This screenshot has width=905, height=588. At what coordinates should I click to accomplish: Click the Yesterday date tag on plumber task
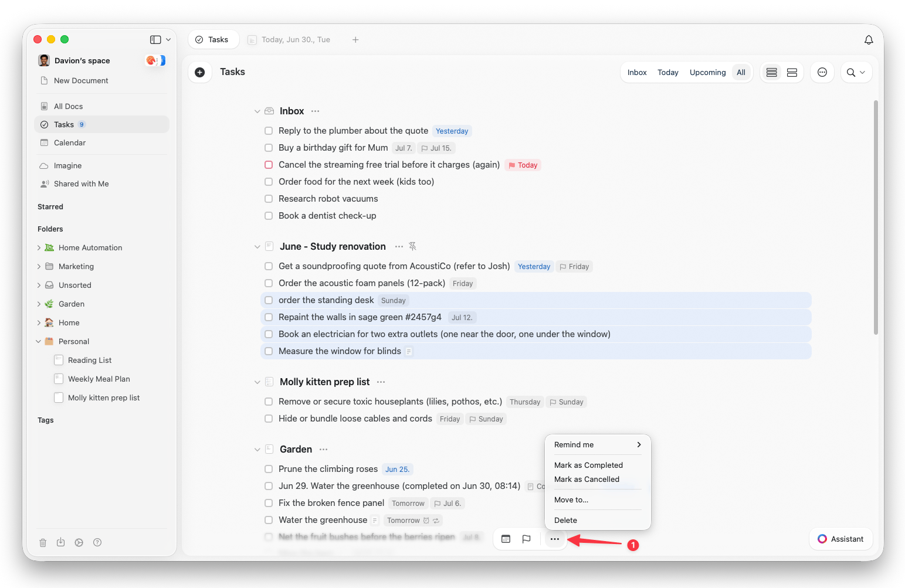coord(452,131)
